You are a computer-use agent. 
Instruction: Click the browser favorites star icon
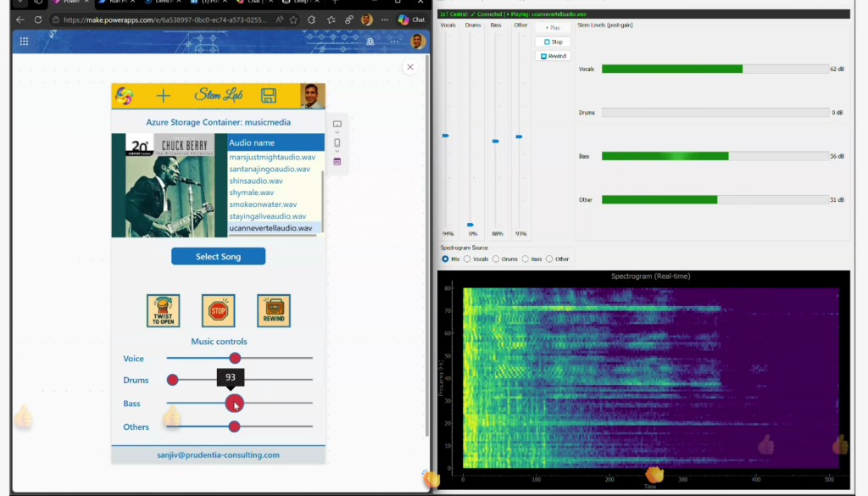(293, 20)
